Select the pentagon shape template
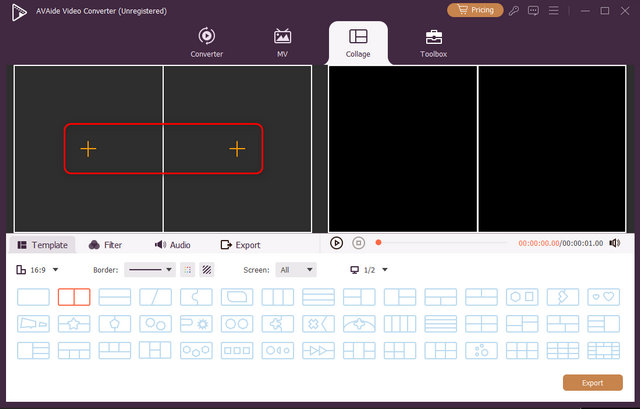 115,324
